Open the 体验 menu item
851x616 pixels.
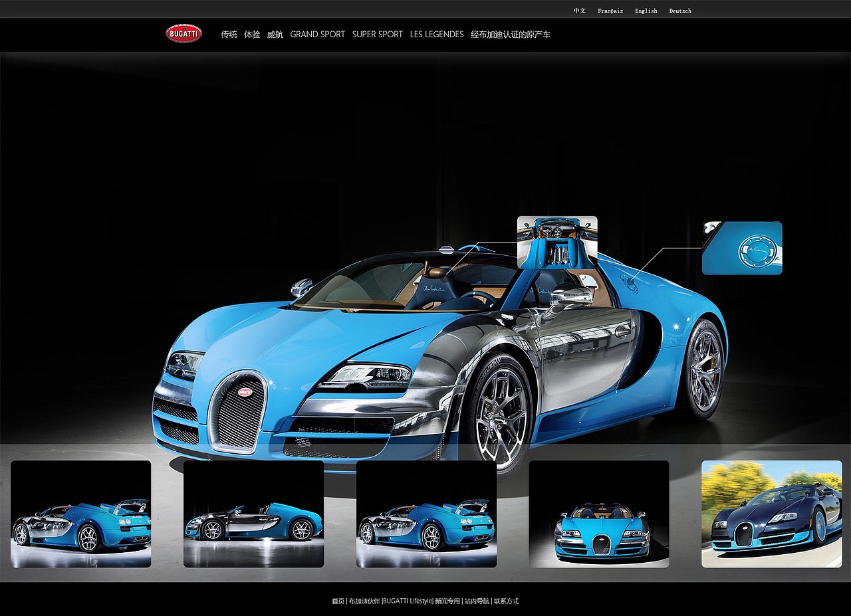coord(252,34)
